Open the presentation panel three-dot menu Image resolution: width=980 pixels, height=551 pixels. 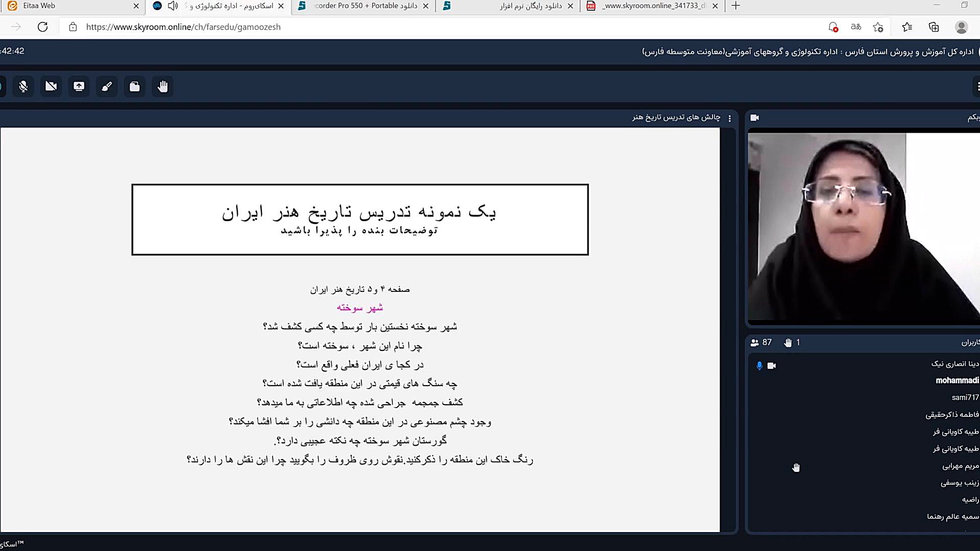click(730, 118)
